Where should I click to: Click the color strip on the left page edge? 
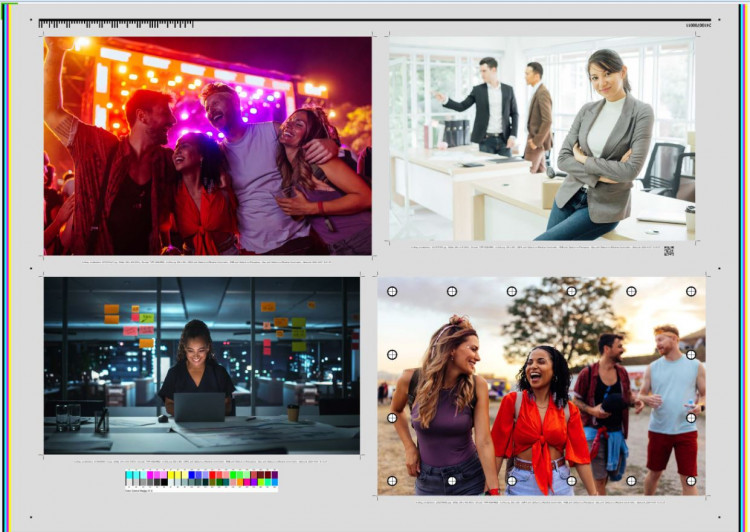coord(5,266)
